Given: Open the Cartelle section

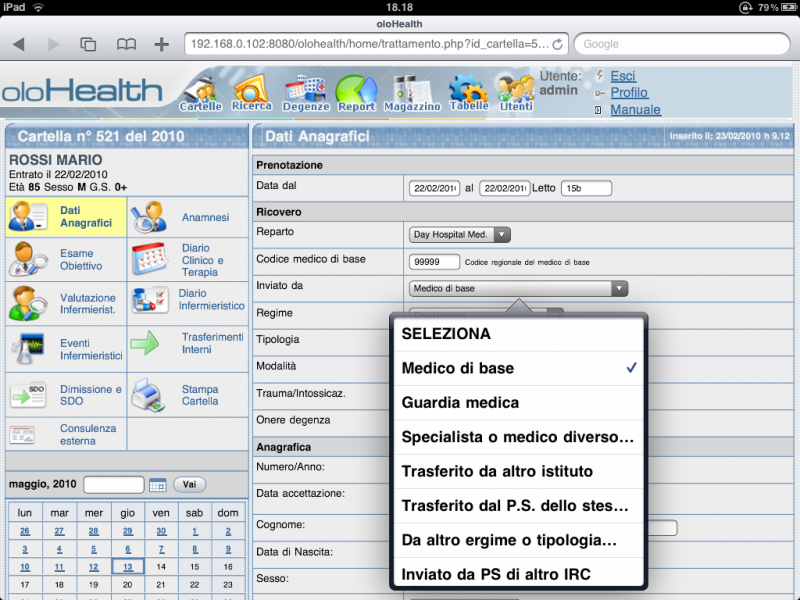Looking at the screenshot, I should (200, 90).
